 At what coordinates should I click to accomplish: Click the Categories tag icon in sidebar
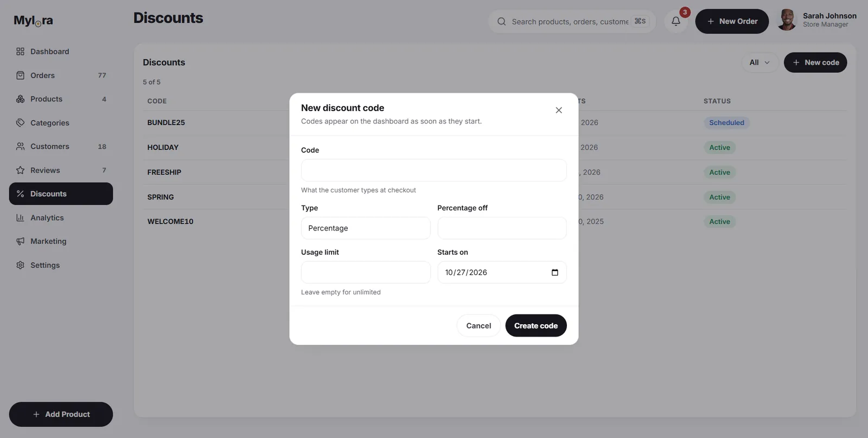point(21,123)
